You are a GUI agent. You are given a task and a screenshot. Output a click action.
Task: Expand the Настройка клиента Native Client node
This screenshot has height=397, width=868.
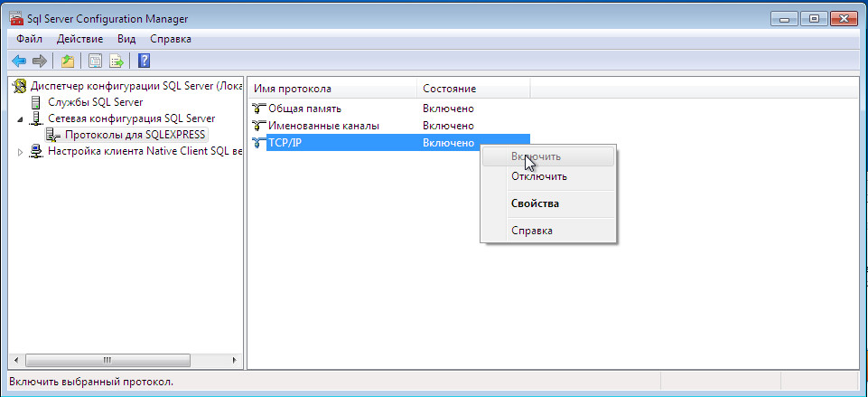(x=21, y=151)
